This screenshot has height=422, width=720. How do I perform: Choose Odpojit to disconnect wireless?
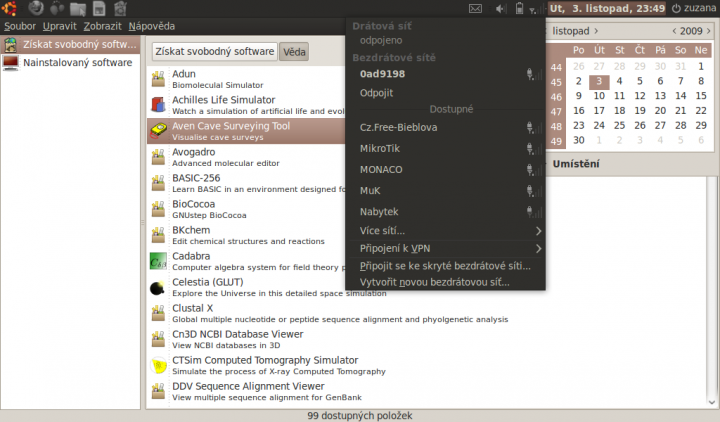point(445,93)
